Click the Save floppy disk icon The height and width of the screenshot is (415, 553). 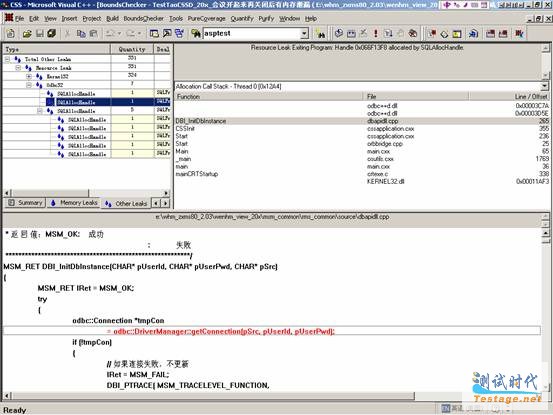coord(39,33)
